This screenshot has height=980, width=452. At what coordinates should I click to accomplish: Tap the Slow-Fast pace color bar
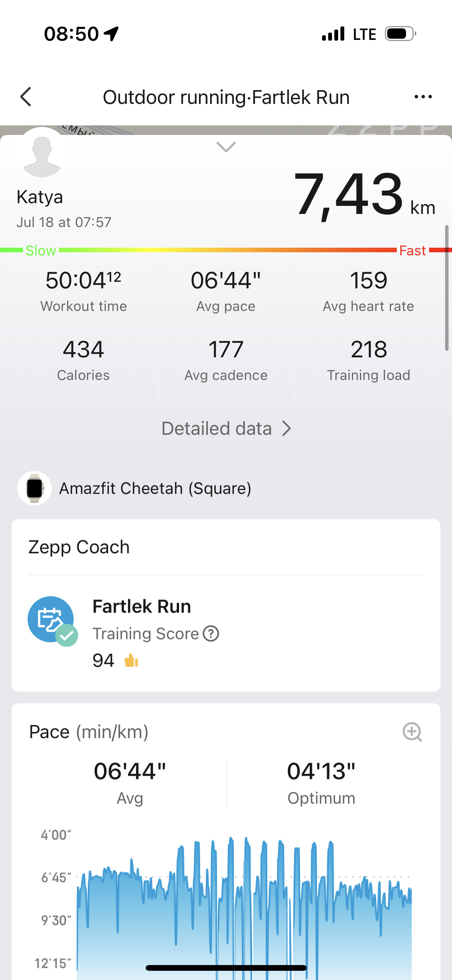click(x=226, y=250)
